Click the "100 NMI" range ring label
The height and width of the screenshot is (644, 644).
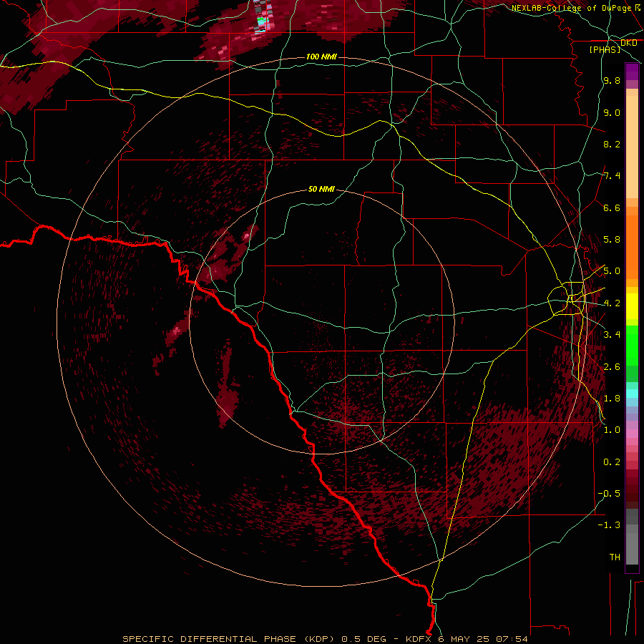click(x=321, y=57)
